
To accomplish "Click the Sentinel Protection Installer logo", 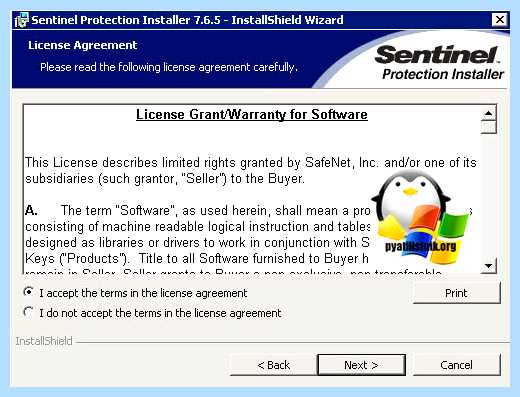I will point(440,63).
